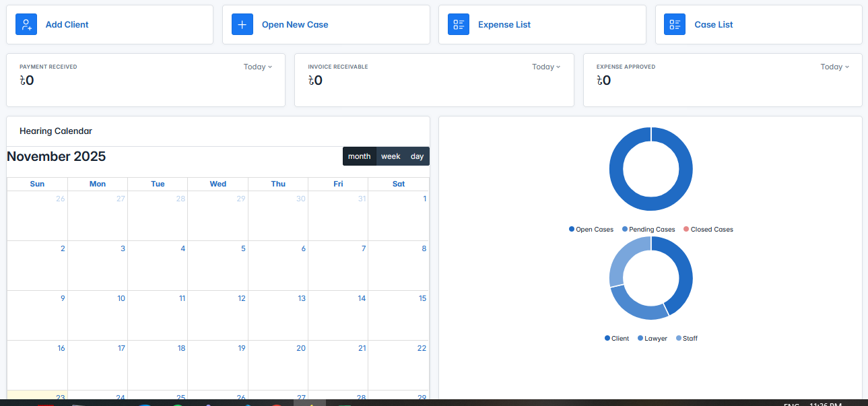
Task: Select the Case List icon
Action: coord(675,24)
